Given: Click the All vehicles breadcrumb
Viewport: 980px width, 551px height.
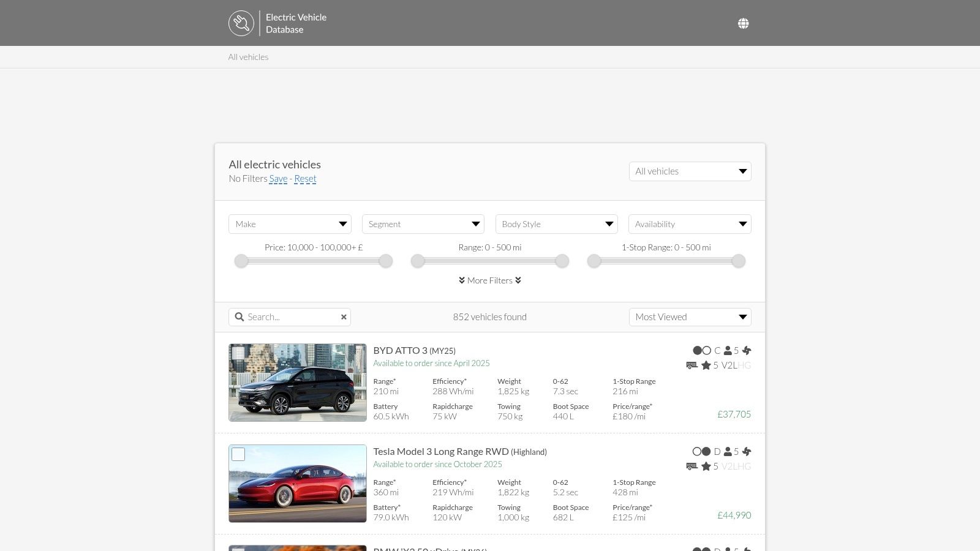Looking at the screenshot, I should click(x=248, y=57).
